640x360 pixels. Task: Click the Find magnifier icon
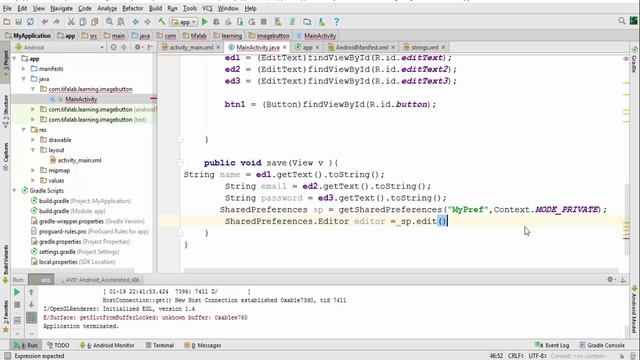[x=109, y=22]
